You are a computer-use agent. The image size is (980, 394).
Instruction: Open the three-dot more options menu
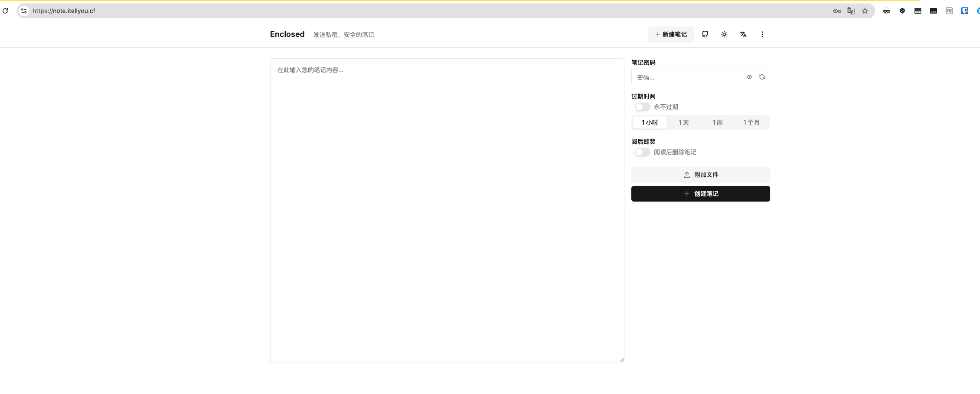pos(762,34)
